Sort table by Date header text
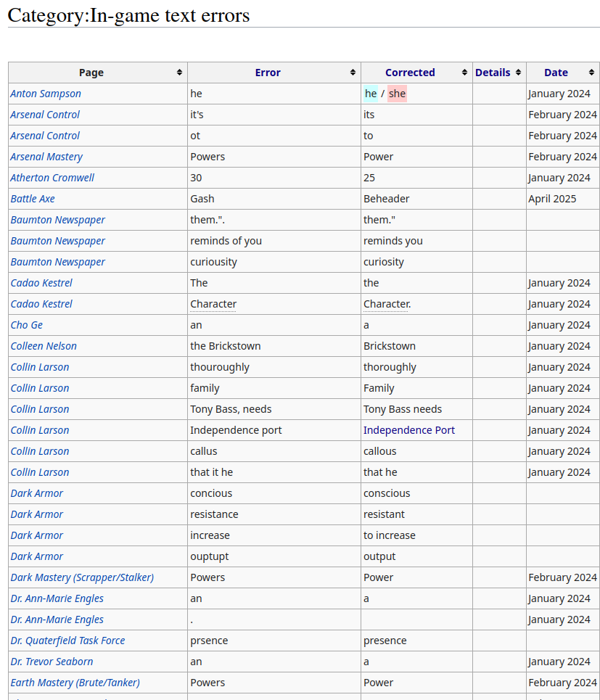600x700 pixels. tap(556, 73)
